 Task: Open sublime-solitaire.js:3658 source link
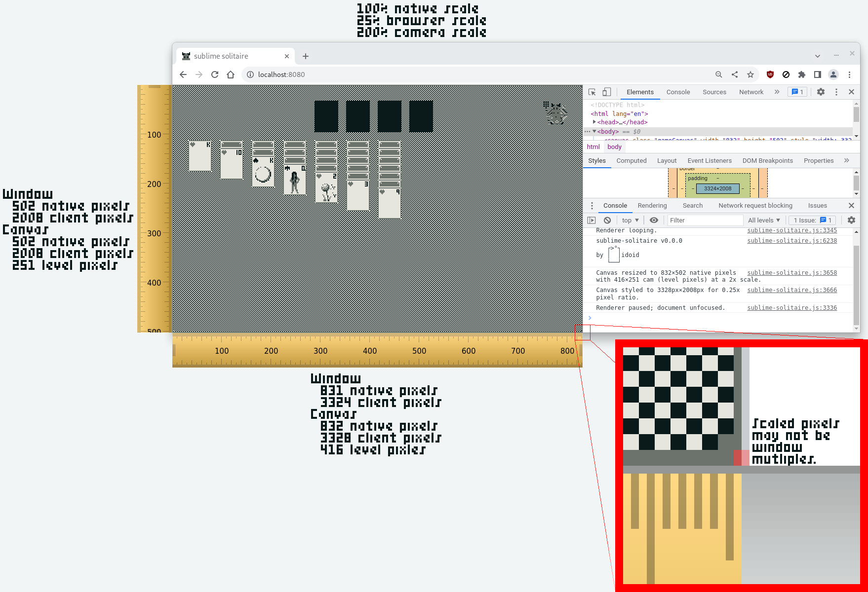coord(792,272)
